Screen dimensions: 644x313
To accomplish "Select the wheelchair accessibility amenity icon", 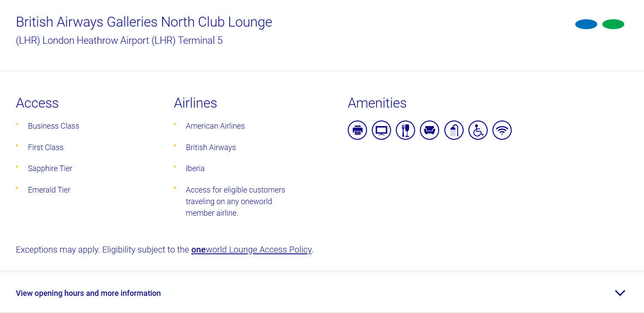I will click(478, 130).
